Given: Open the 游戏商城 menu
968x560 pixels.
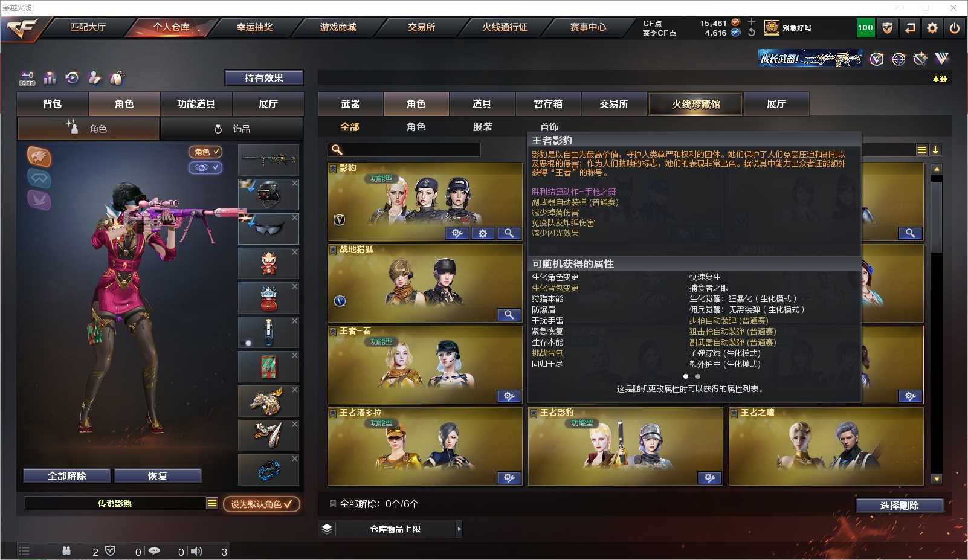Looking at the screenshot, I should 338,27.
